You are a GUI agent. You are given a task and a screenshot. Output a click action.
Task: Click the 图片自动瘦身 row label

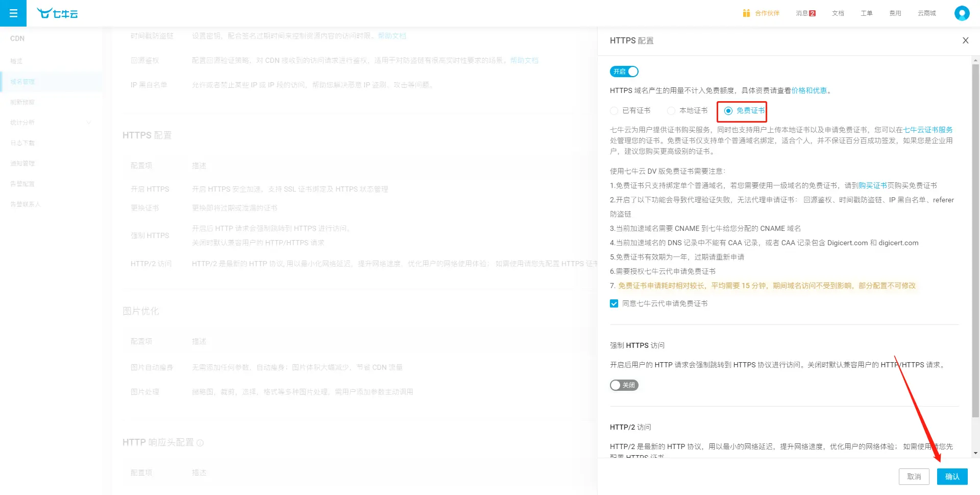(152, 367)
